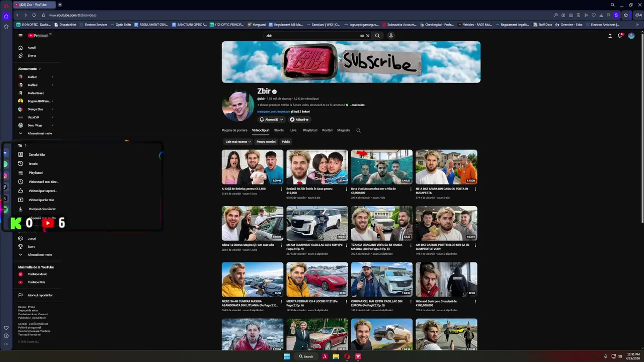Open Windows taskbar Search
The image size is (644, 362).
[x=306, y=356]
